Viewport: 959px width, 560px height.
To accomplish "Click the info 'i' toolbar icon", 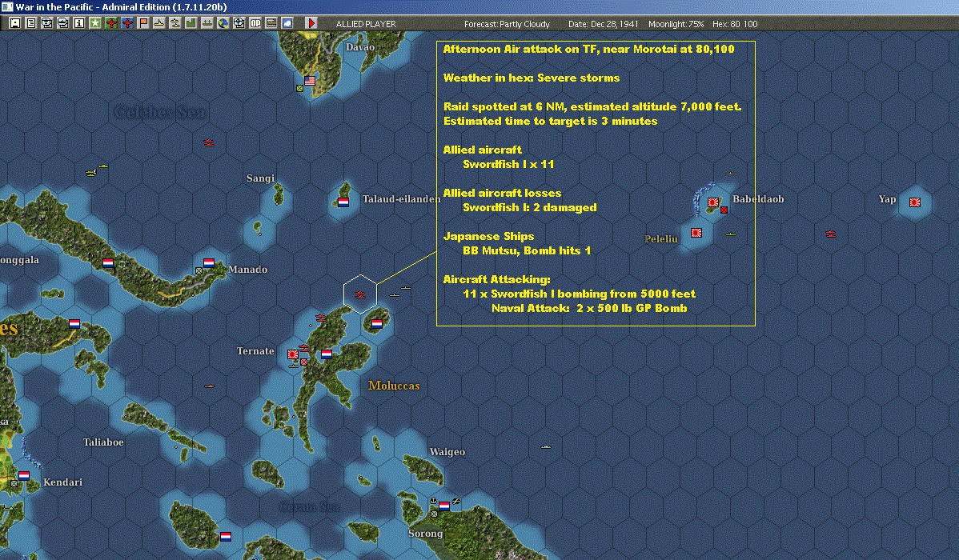I will coord(79,23).
